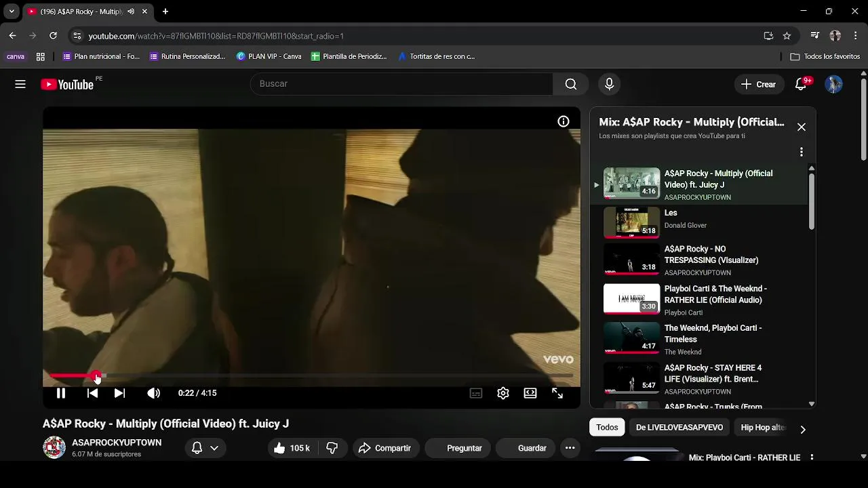Open install/cast page icon in address bar
Viewport: 868px width, 488px height.
[x=768, y=36]
